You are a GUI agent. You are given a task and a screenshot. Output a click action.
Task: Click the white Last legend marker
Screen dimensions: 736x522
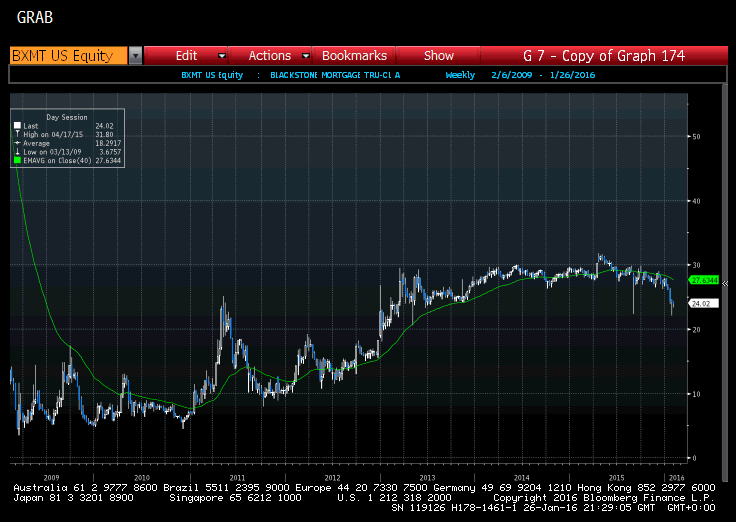17,126
